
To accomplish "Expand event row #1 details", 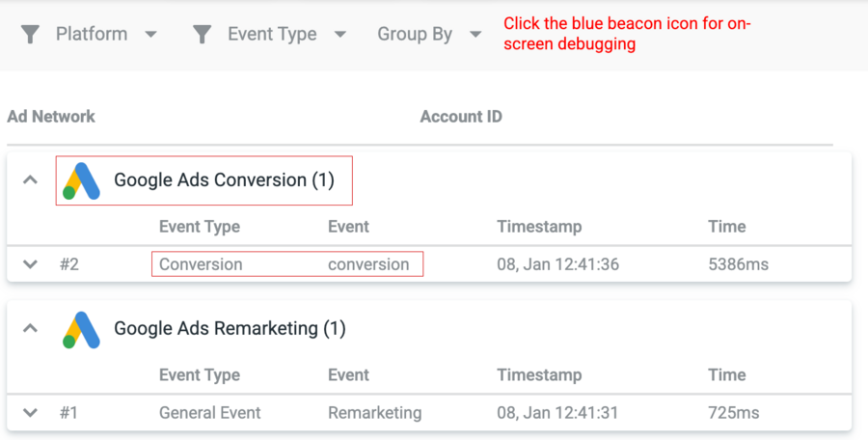I will 31,413.
